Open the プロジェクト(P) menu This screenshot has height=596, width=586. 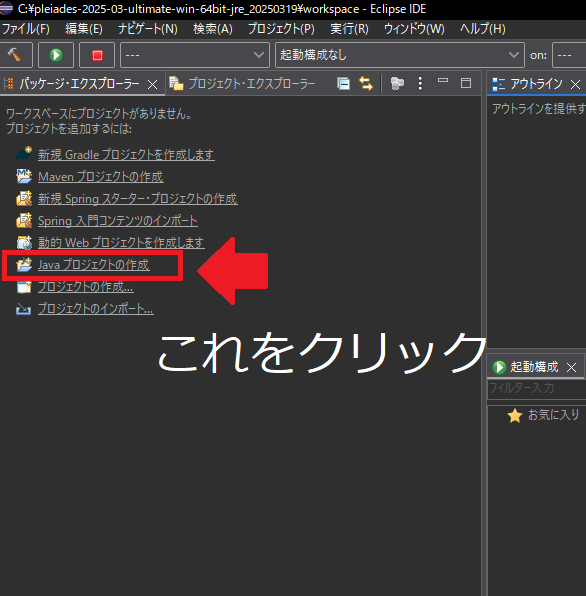[x=281, y=29]
